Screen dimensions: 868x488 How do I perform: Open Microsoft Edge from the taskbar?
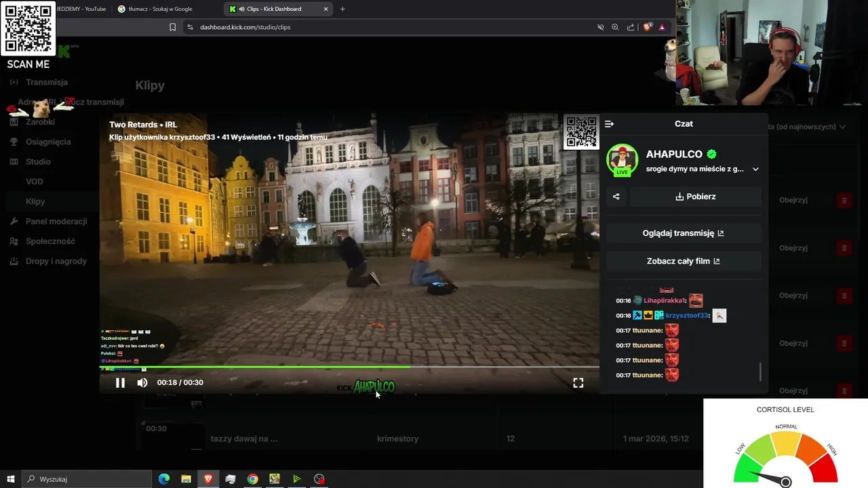pyautogui.click(x=163, y=479)
